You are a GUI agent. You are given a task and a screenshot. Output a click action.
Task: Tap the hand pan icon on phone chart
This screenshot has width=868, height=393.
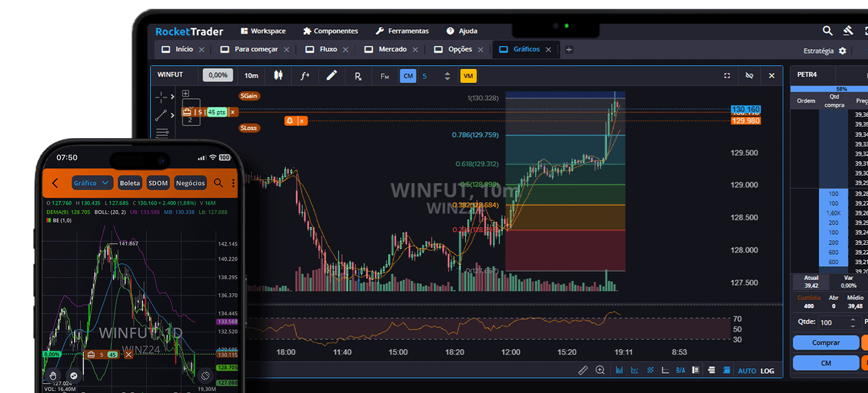tap(53, 376)
